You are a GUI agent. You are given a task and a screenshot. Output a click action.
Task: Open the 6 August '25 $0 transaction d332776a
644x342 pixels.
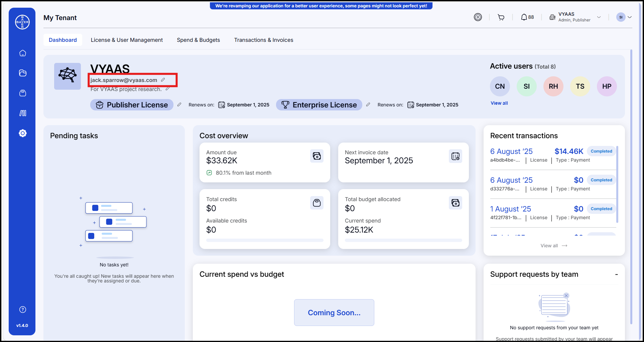click(553, 184)
